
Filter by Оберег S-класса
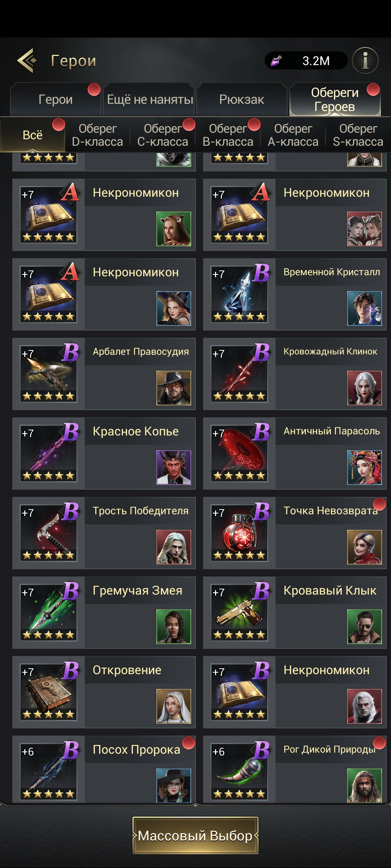tap(358, 135)
